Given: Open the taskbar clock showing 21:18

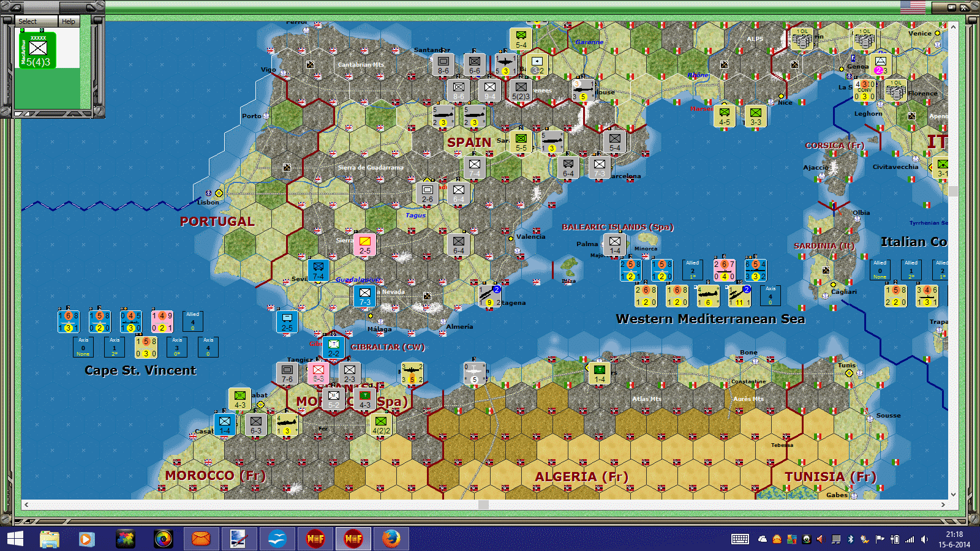Looking at the screenshot, I should [954, 539].
